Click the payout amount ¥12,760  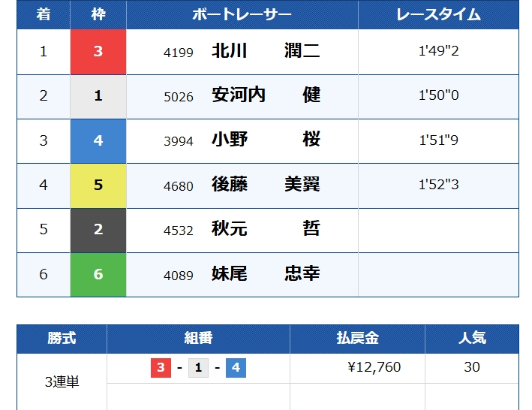pos(374,367)
